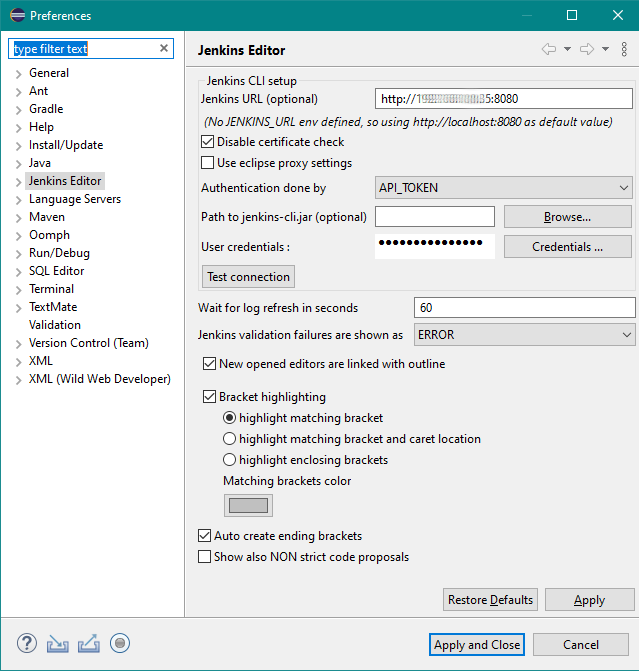Click the Cancel button
This screenshot has height=672, width=639.
click(581, 645)
